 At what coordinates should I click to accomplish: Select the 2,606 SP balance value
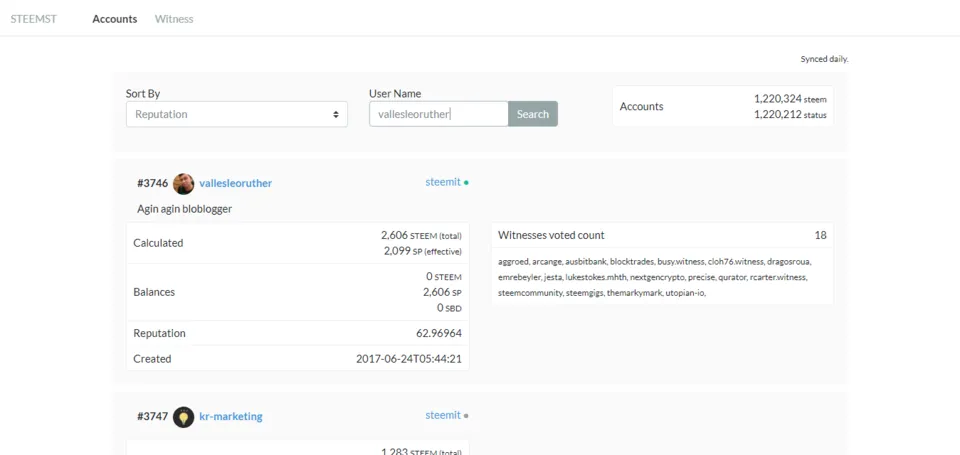click(x=442, y=292)
